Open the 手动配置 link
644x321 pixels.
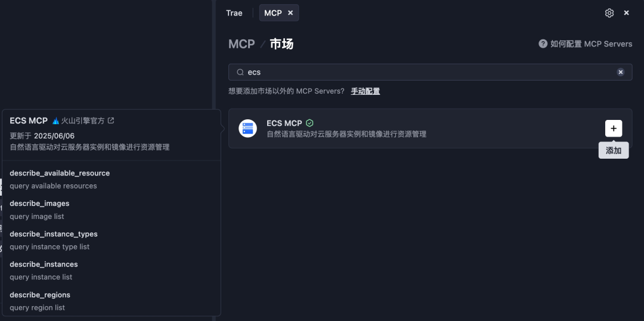365,91
